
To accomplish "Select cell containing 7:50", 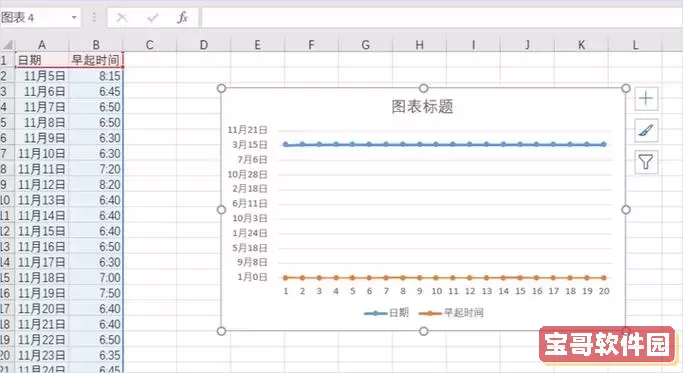I will [96, 293].
